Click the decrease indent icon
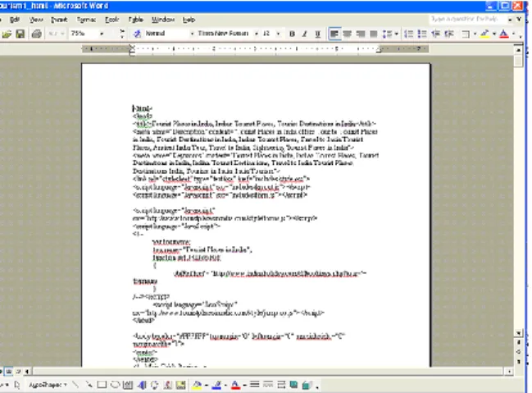The width and height of the screenshot is (532, 393). pos(435,34)
